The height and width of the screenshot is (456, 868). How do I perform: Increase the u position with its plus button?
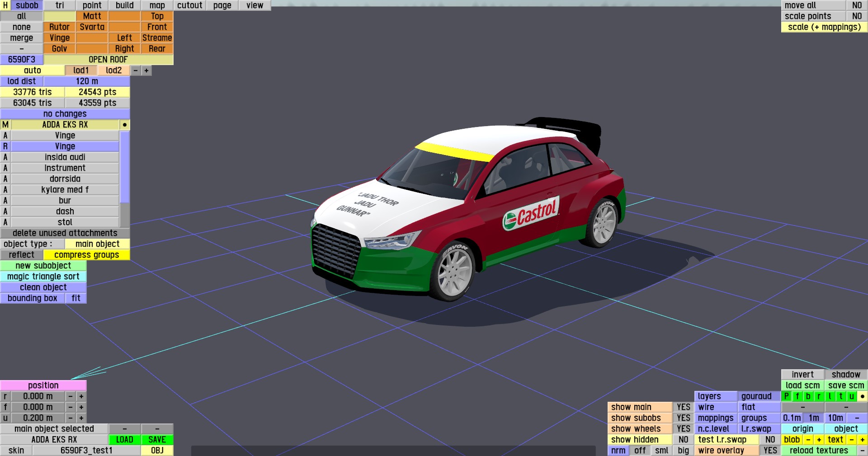click(x=81, y=418)
